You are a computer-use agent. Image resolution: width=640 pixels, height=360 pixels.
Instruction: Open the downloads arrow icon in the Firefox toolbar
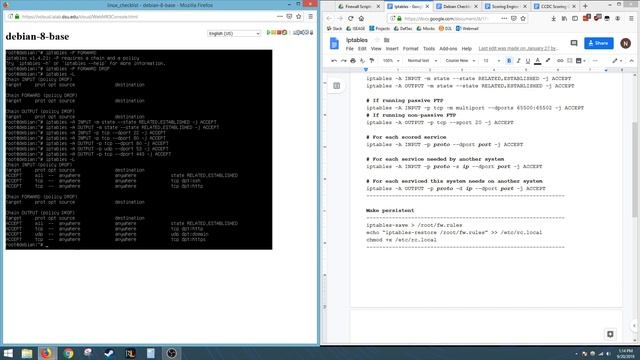coord(553,18)
